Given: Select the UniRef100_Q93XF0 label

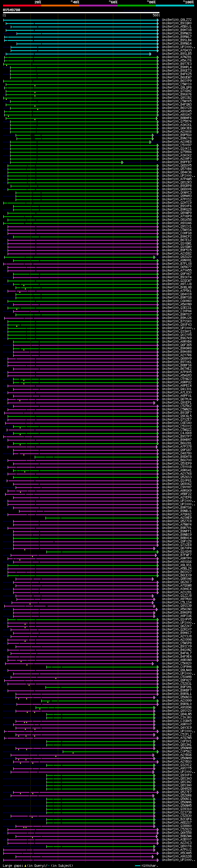Looking at the screenshot, I should point(177,775).
